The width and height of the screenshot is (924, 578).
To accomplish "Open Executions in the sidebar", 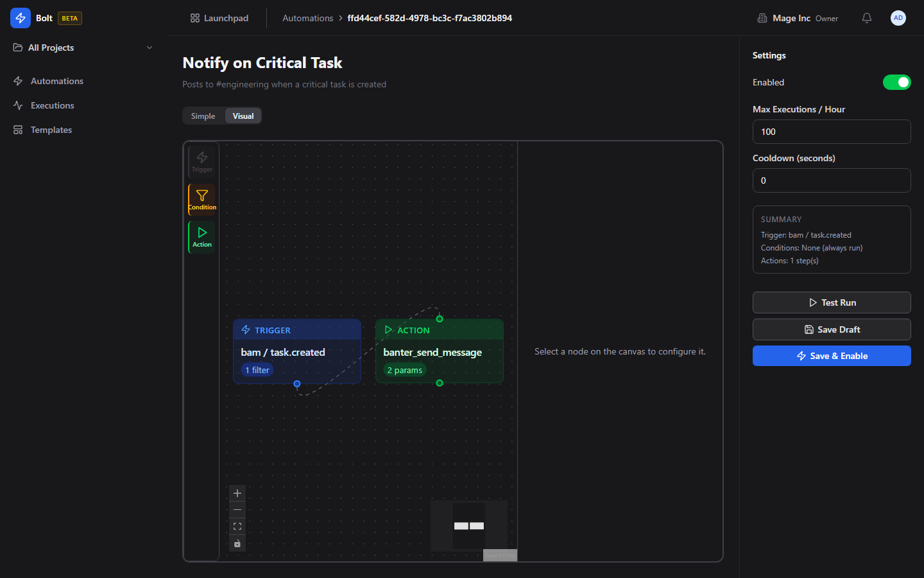I will 52,105.
